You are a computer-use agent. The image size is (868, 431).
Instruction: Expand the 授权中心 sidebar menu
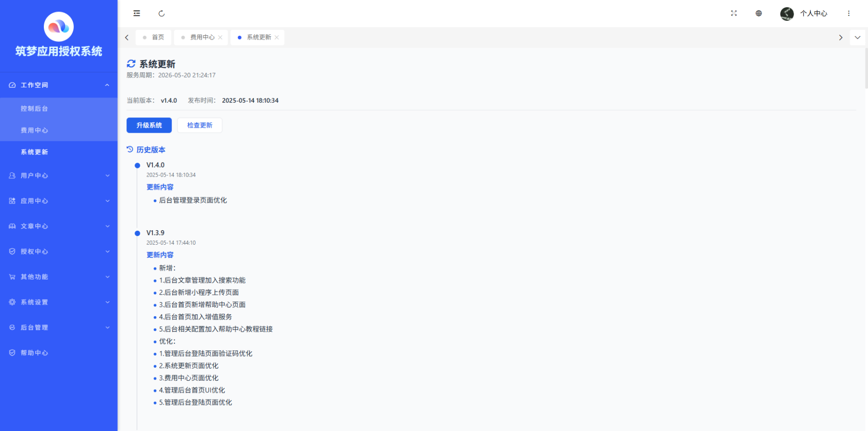58,251
